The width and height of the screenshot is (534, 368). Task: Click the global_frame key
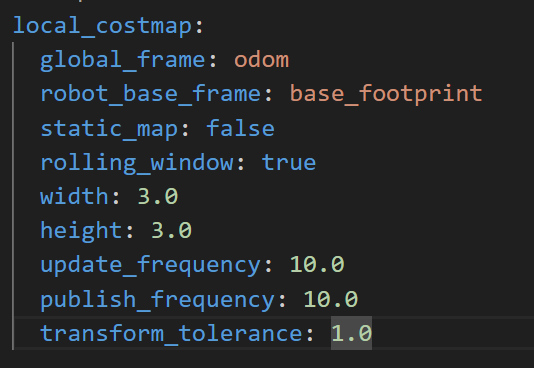coord(122,60)
